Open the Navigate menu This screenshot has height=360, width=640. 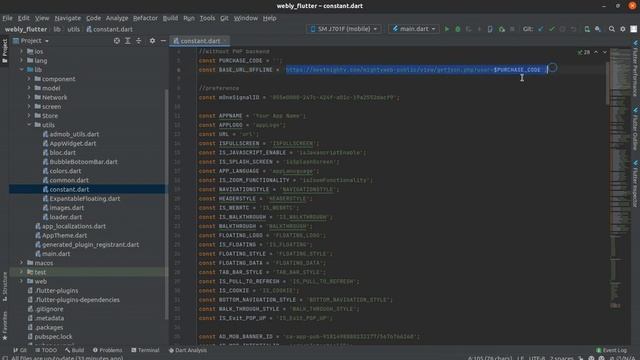68,18
